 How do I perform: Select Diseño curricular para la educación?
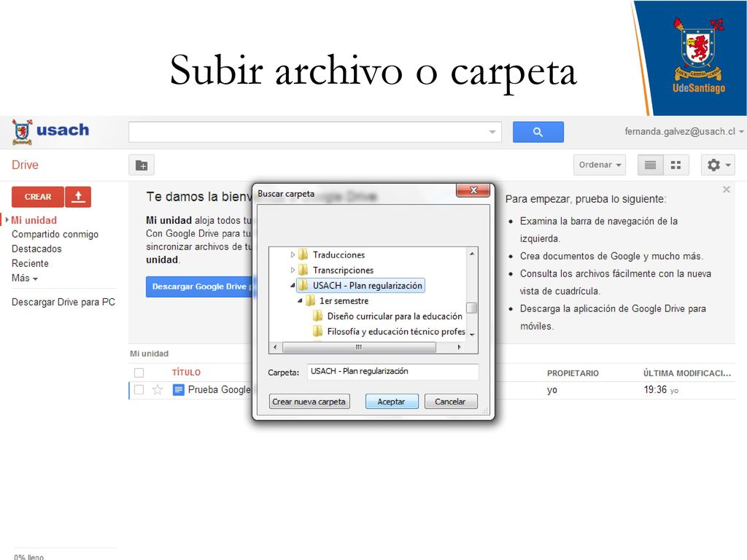pyautogui.click(x=395, y=316)
